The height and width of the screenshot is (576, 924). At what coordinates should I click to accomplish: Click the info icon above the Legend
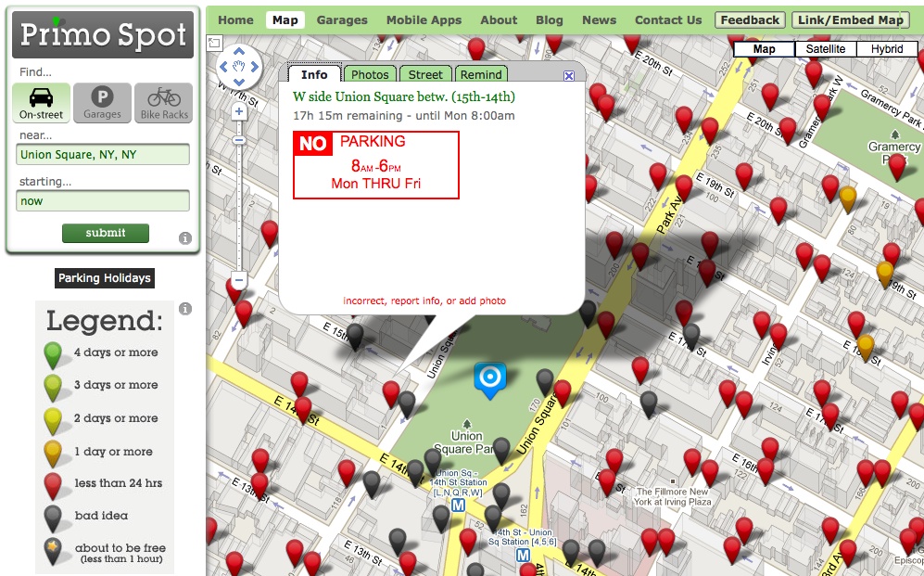[185, 309]
